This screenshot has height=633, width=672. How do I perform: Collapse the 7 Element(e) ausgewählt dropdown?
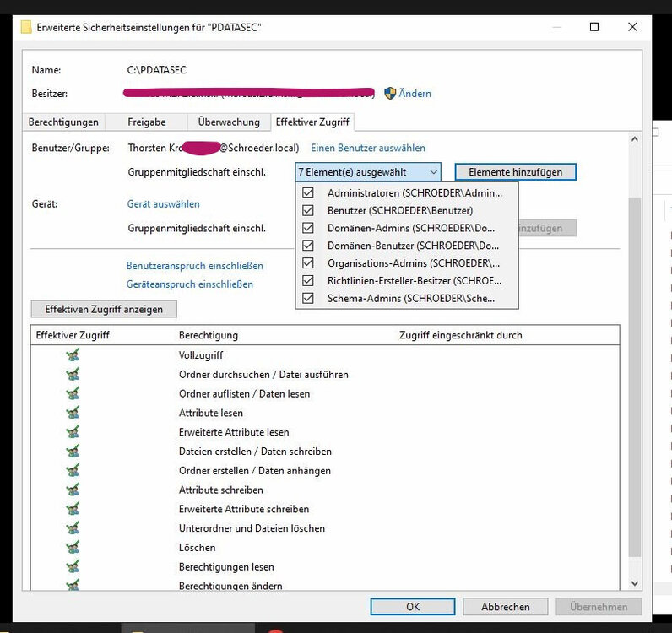(x=433, y=171)
